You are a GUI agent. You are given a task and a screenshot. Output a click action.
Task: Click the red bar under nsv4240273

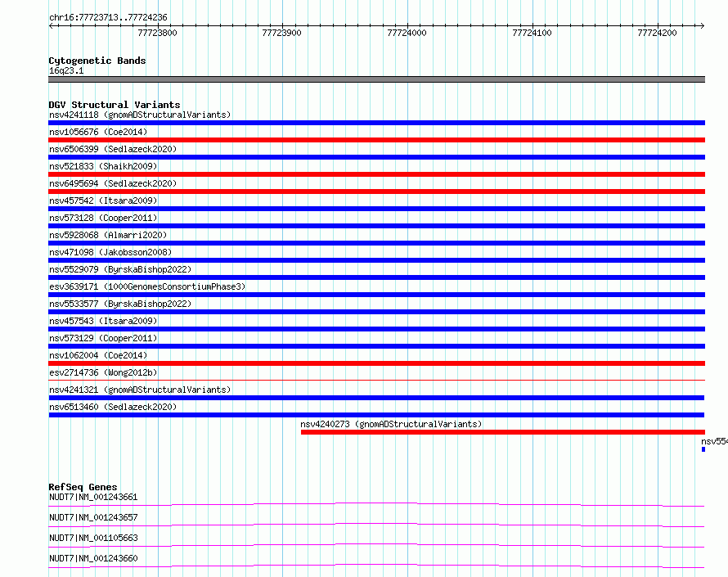[503, 432]
